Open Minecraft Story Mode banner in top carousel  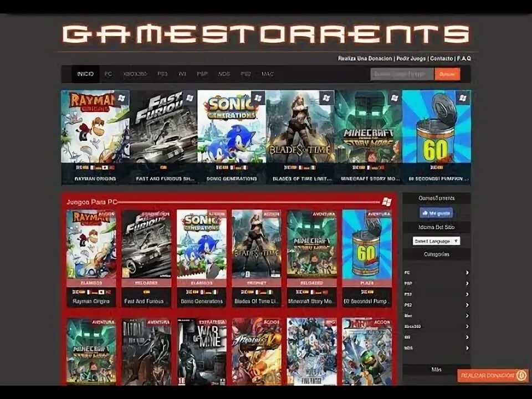tap(369, 137)
